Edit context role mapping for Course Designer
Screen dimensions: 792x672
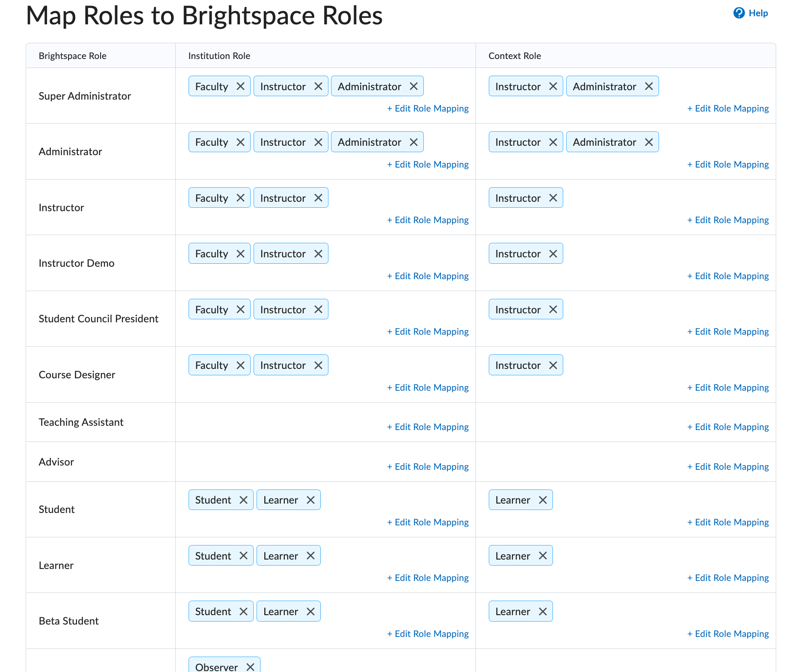click(728, 388)
